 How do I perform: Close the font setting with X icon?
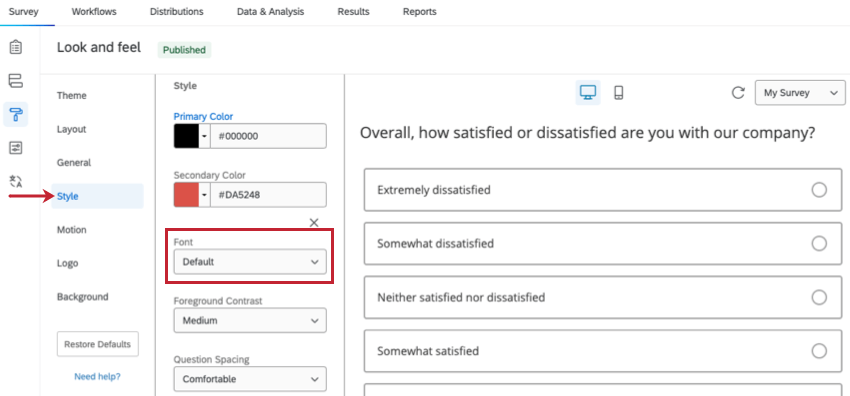[x=314, y=222]
